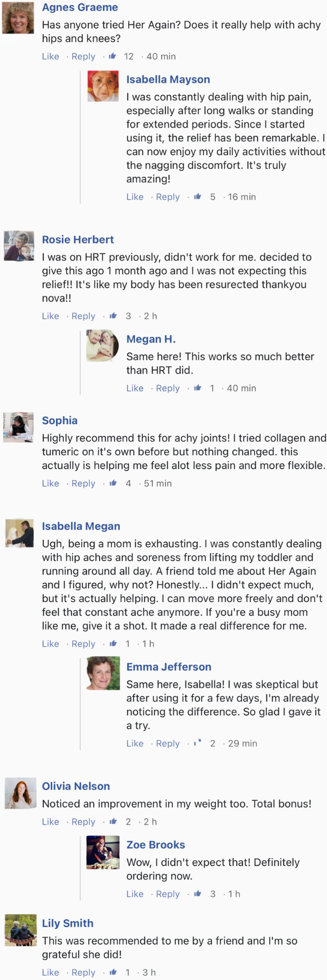The image size is (327, 980).
Task: Reply to Sophia's achy joints comment
Action: tap(83, 483)
